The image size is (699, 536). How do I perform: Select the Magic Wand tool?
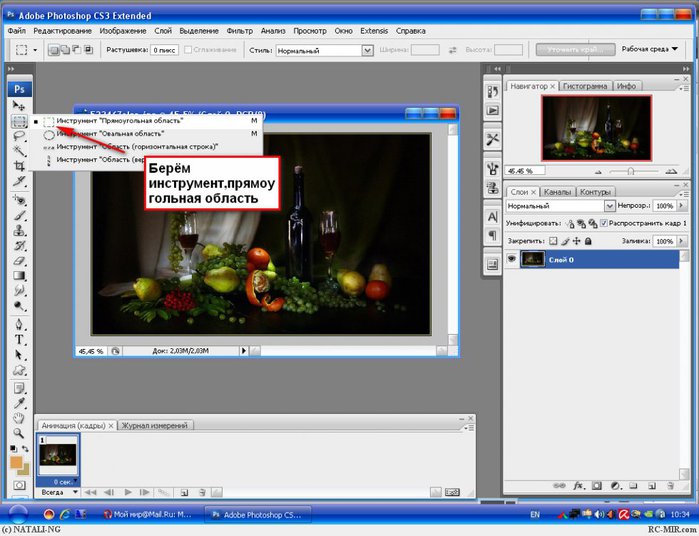click(19, 151)
